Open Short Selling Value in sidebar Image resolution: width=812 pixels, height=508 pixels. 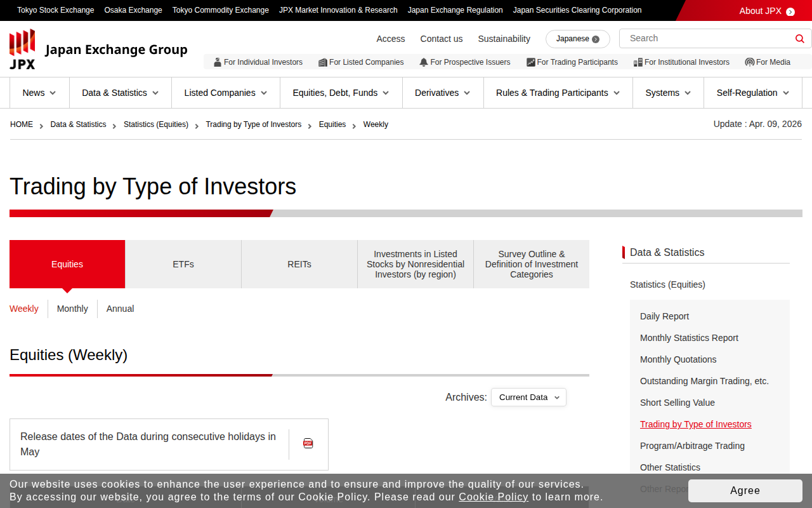click(678, 403)
